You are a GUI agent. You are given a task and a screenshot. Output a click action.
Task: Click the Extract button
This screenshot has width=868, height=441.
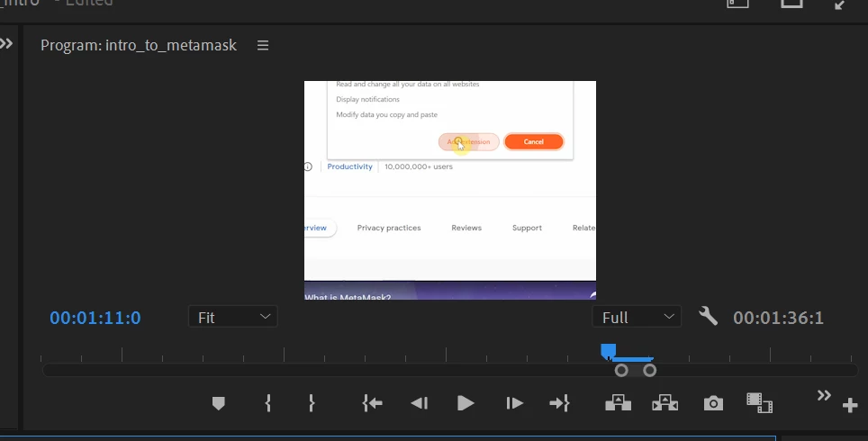665,403
